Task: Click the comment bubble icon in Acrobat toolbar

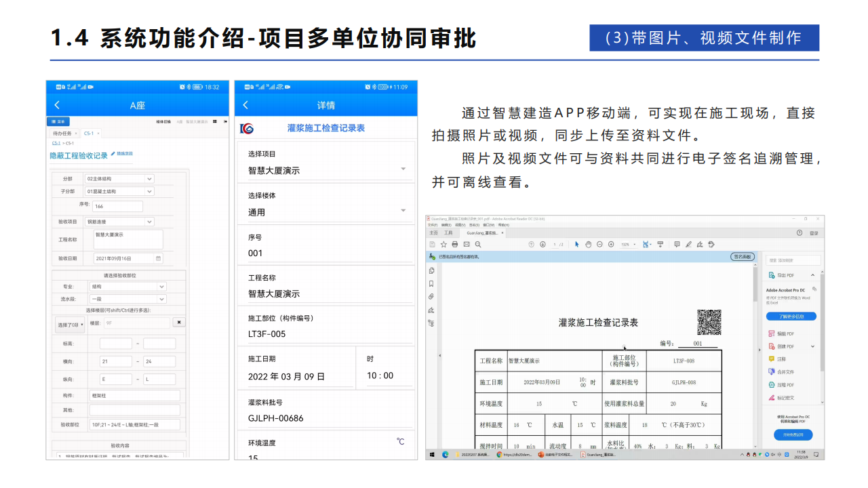Action: point(677,244)
